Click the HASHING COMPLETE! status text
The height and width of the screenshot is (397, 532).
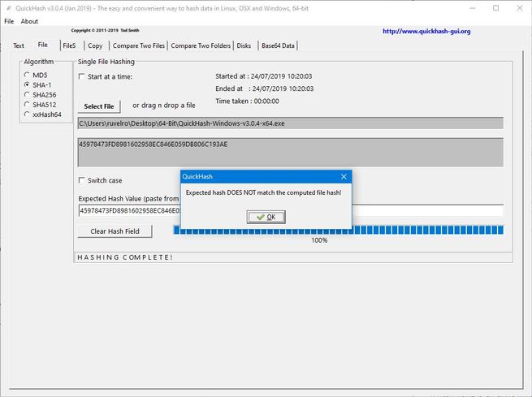point(125,257)
